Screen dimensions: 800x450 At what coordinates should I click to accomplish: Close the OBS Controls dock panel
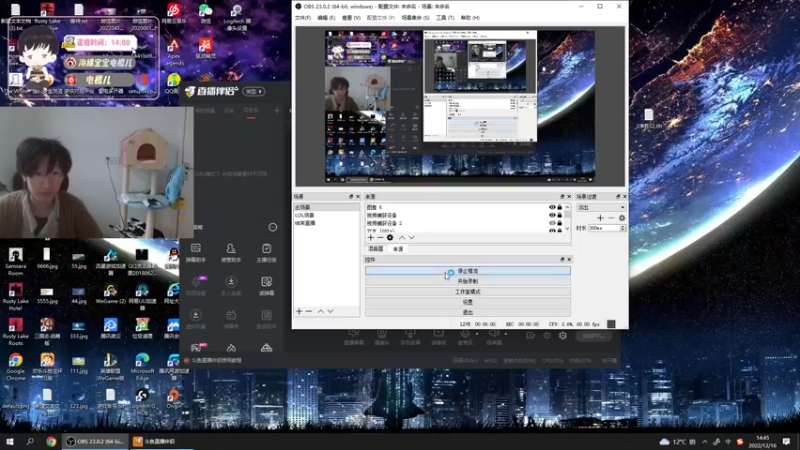(x=569, y=259)
